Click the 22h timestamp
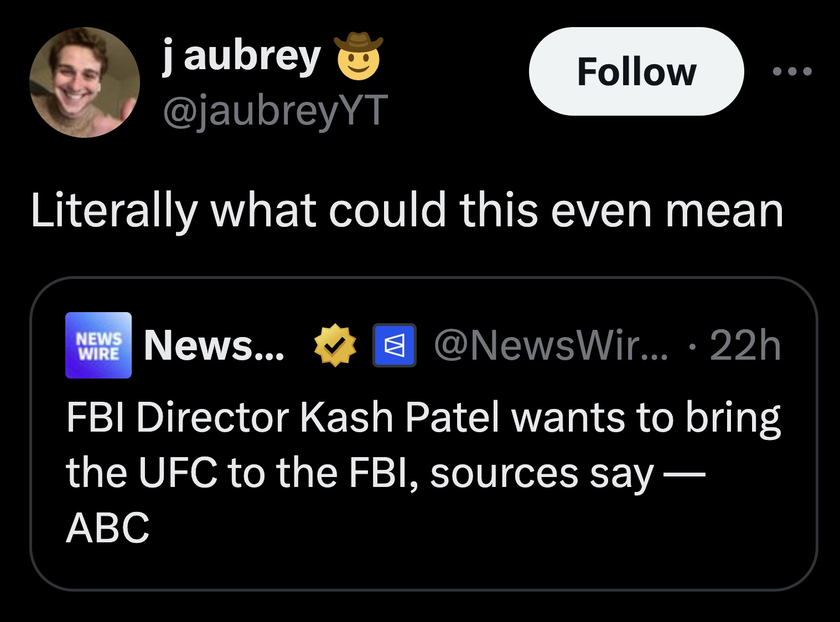Image resolution: width=840 pixels, height=622 pixels. (745, 346)
